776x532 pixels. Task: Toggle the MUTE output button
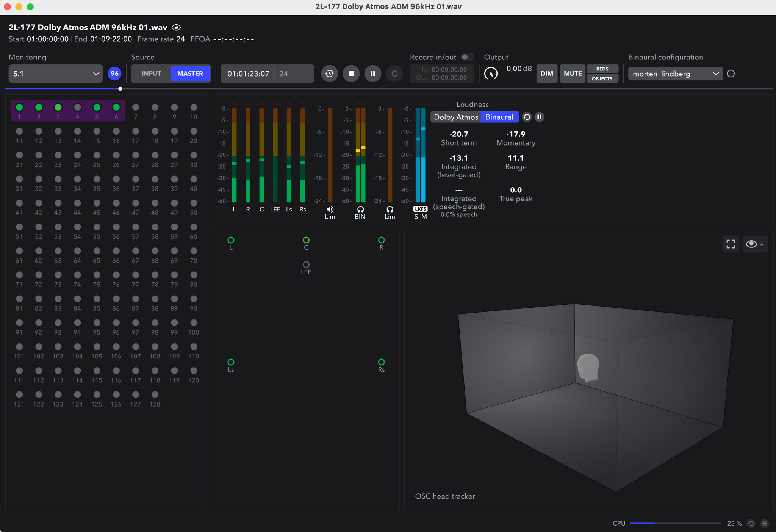(x=572, y=74)
